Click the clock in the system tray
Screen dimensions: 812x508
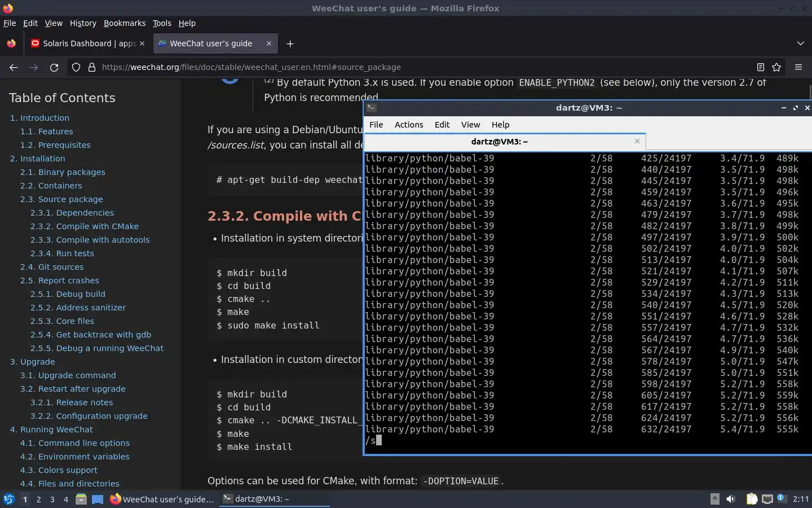click(801, 499)
